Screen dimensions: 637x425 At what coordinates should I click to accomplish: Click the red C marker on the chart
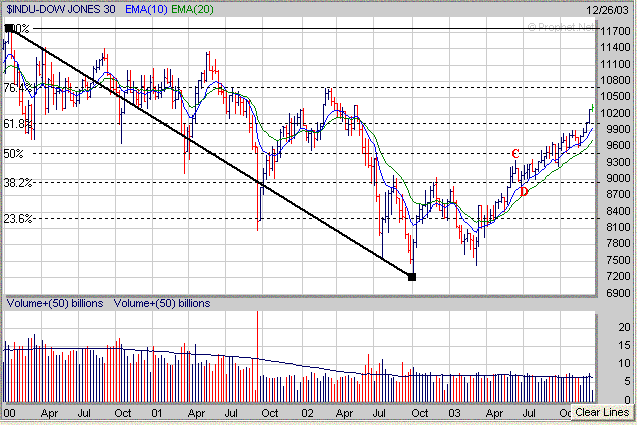515,154
